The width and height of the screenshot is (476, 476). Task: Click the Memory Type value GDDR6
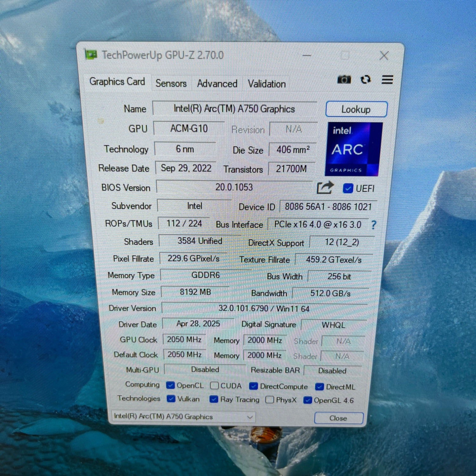pos(206,275)
